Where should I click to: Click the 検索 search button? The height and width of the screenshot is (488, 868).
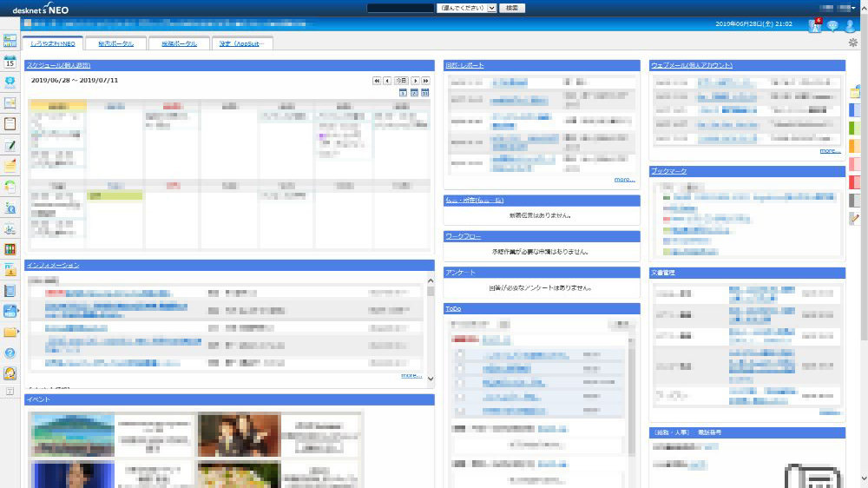[x=512, y=7]
